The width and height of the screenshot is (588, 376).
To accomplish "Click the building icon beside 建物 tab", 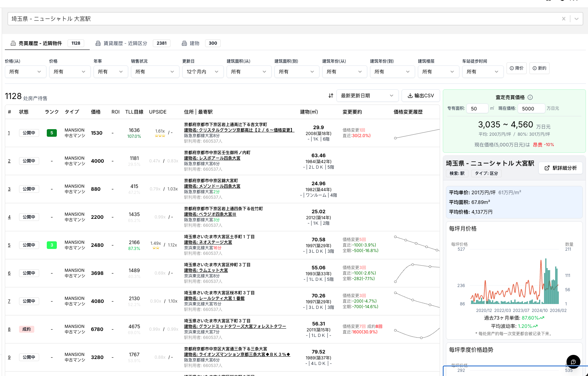I will tap(184, 43).
